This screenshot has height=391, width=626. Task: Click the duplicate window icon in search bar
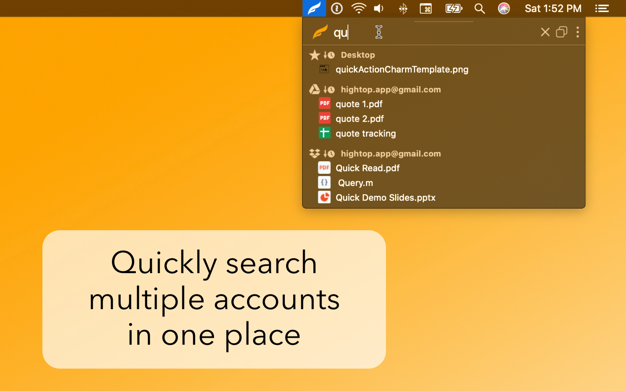[561, 32]
